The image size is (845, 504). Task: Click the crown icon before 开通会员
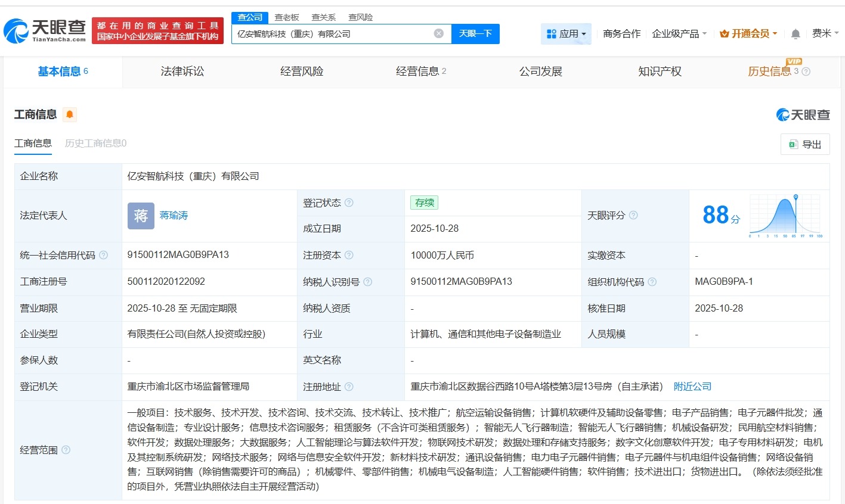723,33
